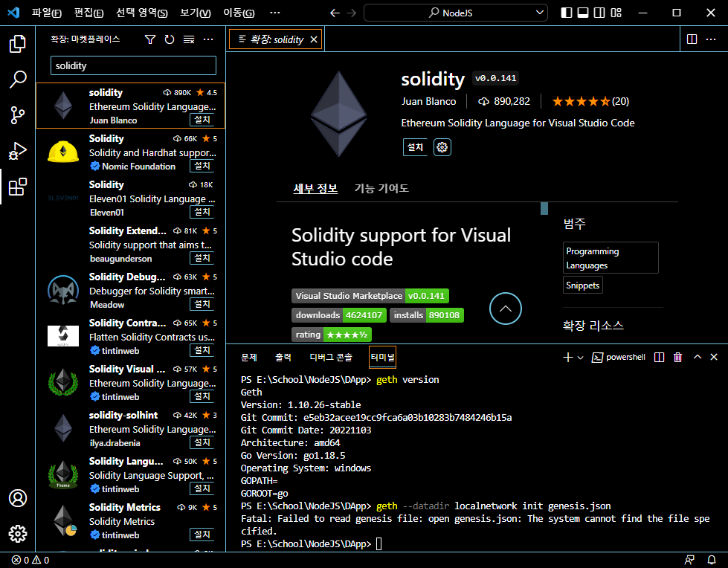The height and width of the screenshot is (568, 728).
Task: Open the File (파일) menu
Action: pyautogui.click(x=46, y=13)
